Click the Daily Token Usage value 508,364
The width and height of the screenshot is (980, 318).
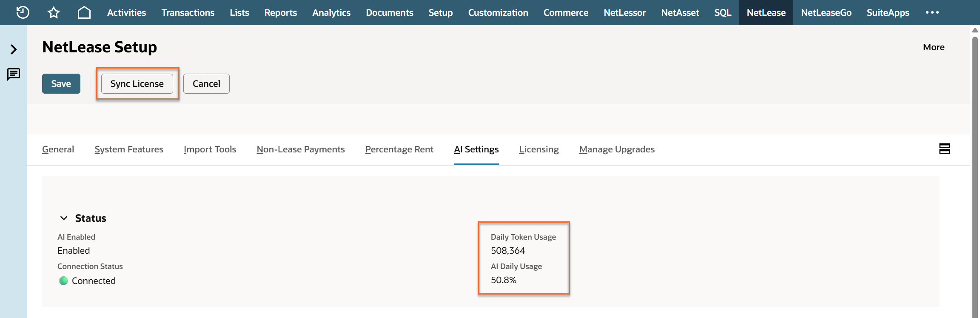(508, 251)
